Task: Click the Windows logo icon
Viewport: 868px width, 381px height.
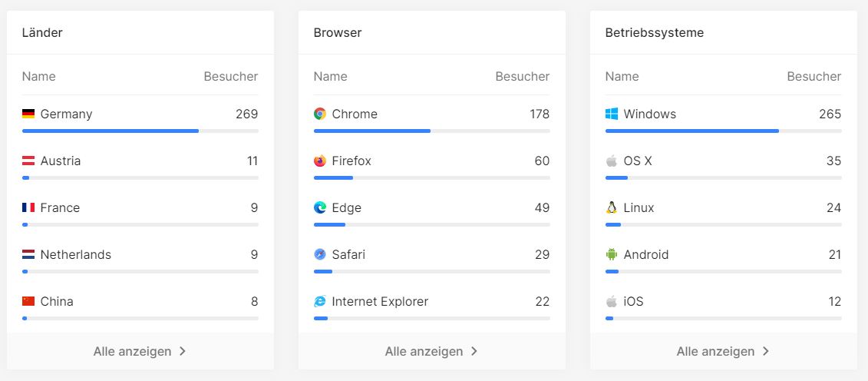Action: point(612,114)
